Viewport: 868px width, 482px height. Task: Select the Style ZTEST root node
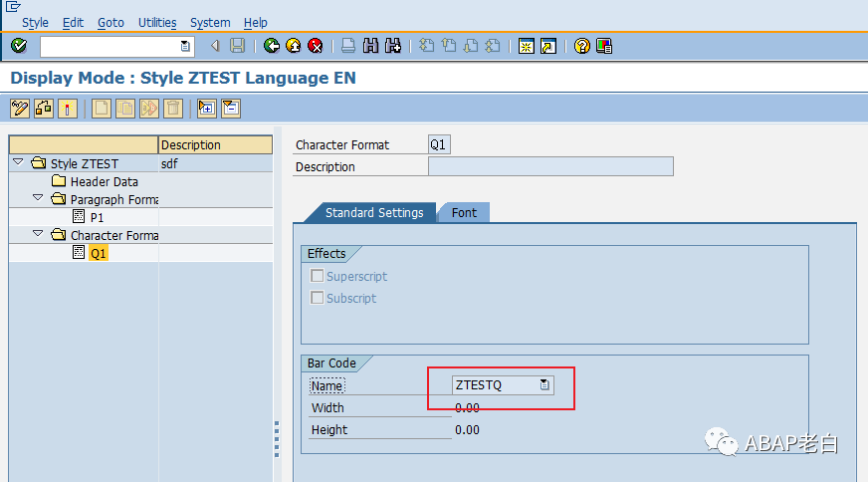[85, 164]
